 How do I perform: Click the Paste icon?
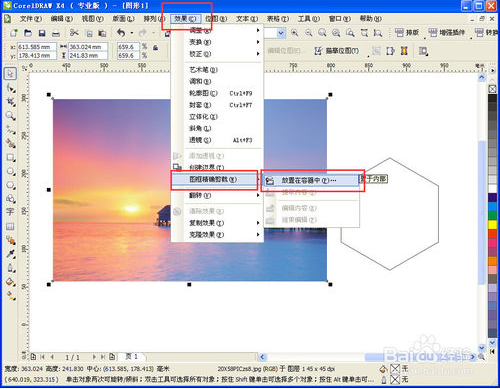point(102,33)
